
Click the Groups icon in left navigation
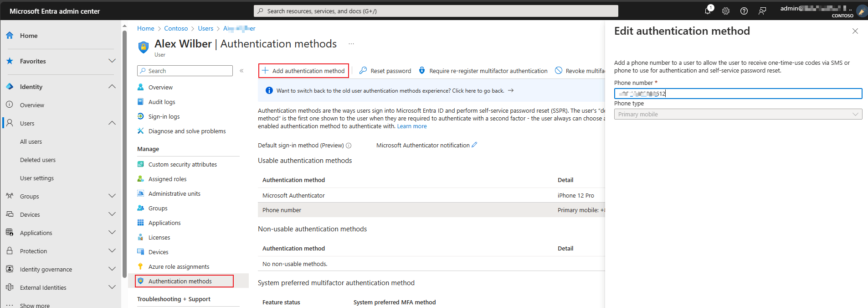pyautogui.click(x=10, y=196)
